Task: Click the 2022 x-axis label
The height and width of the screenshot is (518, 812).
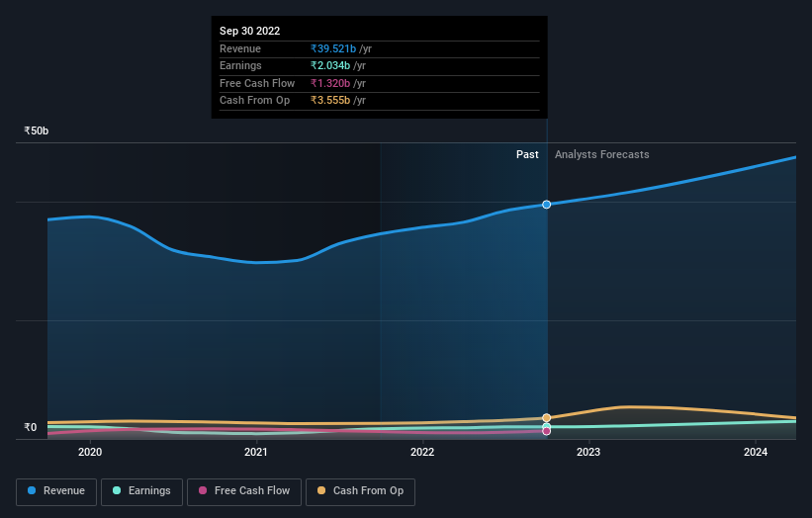Action: pyautogui.click(x=422, y=452)
